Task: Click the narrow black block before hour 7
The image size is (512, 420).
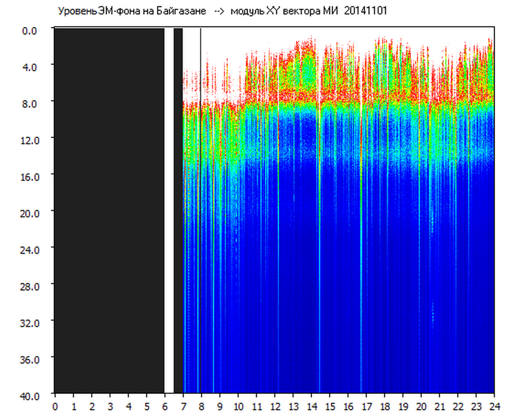Action: click(178, 210)
